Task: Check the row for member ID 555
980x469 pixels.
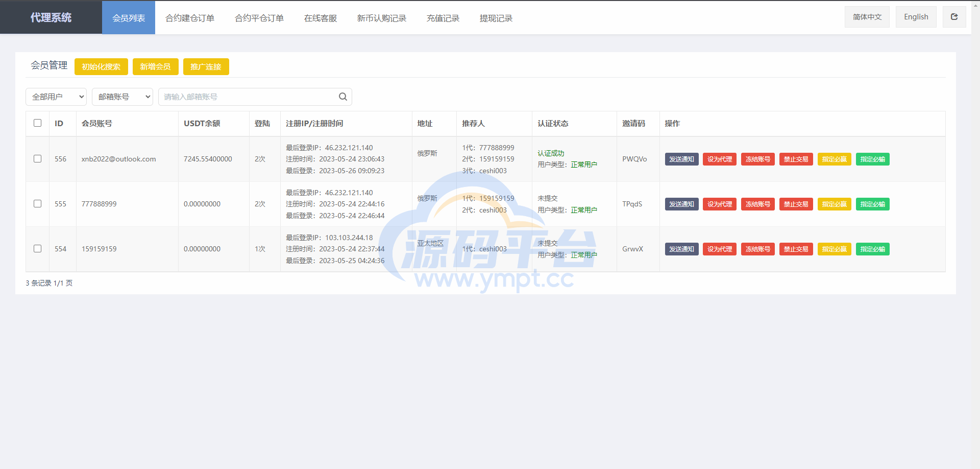Action: click(37, 204)
